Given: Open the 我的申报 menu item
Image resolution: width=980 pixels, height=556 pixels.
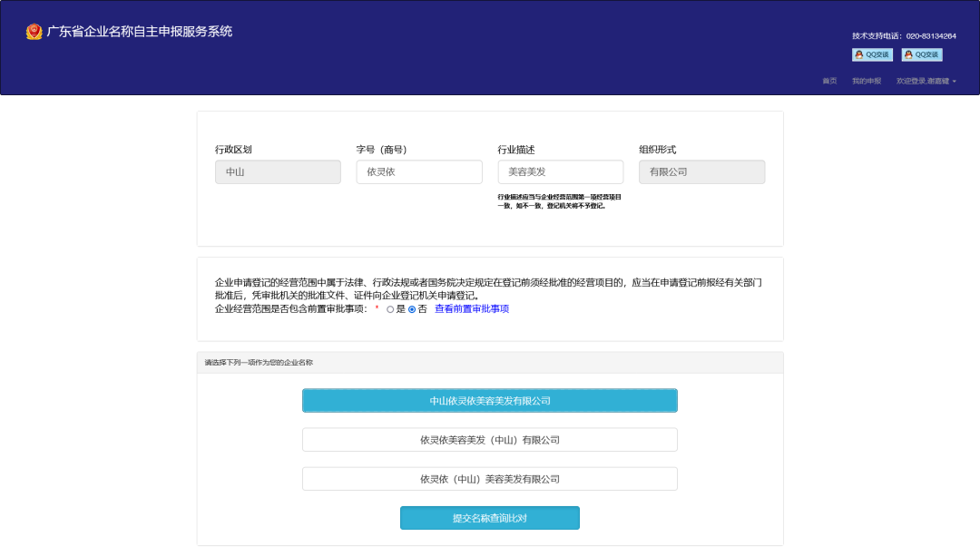Looking at the screenshot, I should pyautogui.click(x=867, y=81).
